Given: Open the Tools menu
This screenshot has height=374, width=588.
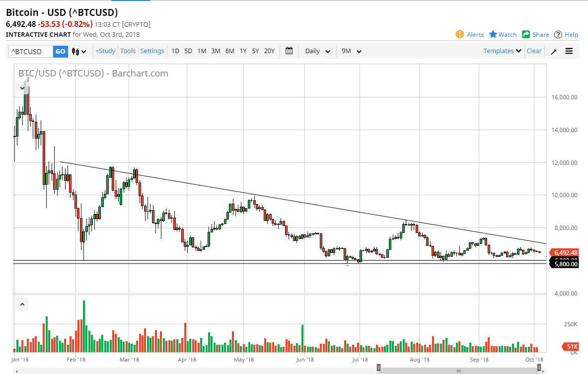Looking at the screenshot, I should click(x=128, y=51).
